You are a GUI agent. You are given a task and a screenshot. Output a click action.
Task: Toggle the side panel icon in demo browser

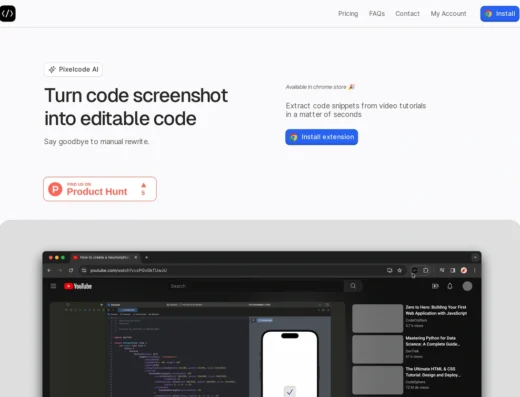(453, 270)
